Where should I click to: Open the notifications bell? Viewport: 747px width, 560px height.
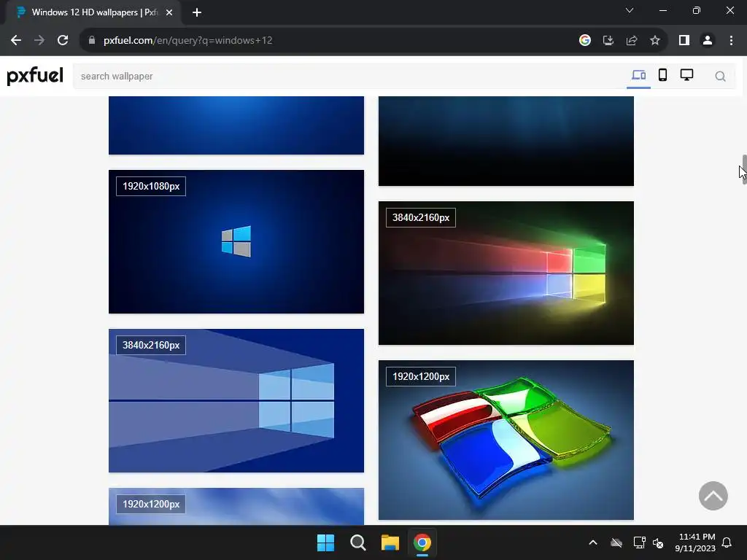tap(727, 542)
